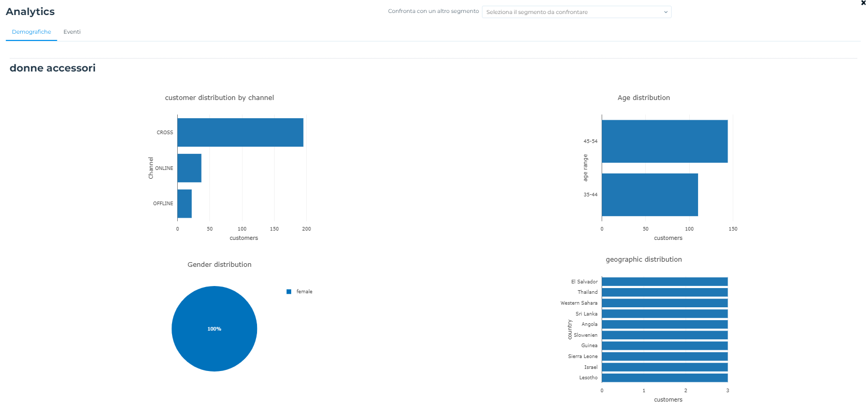This screenshot has height=414, width=868.
Task: Switch to the Eventi tab
Action: [72, 32]
